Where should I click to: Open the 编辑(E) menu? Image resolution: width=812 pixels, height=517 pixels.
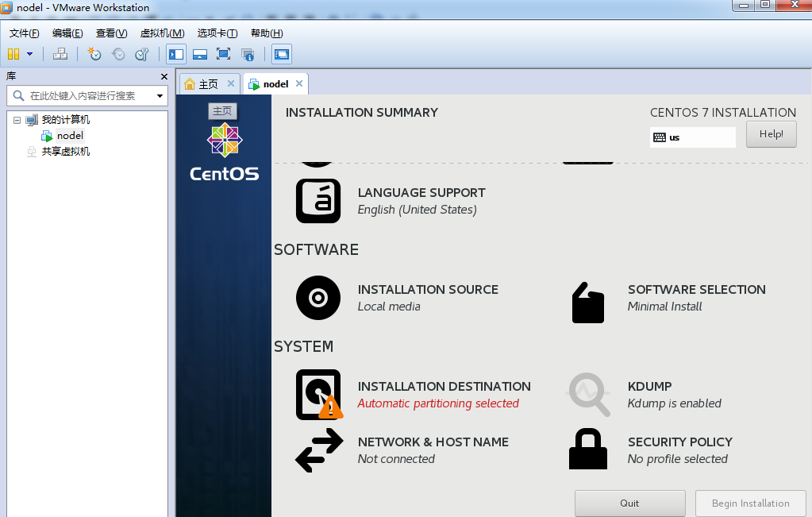(67, 33)
